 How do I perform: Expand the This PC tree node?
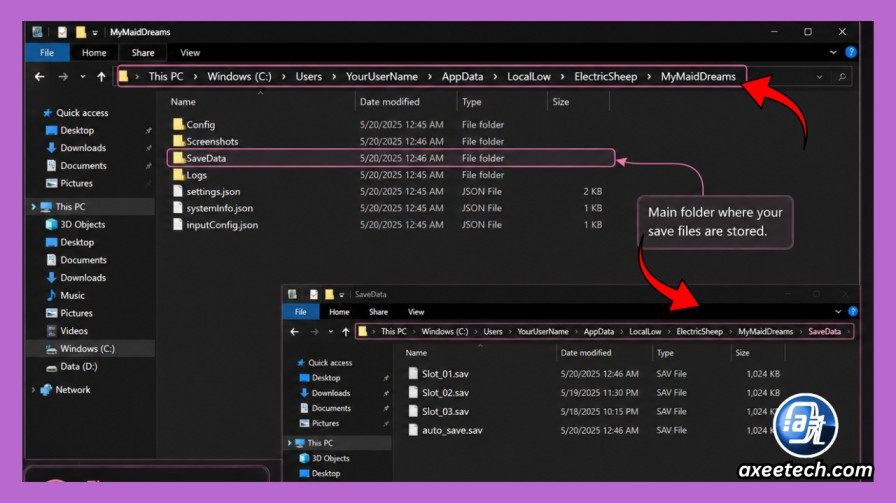pos(33,207)
